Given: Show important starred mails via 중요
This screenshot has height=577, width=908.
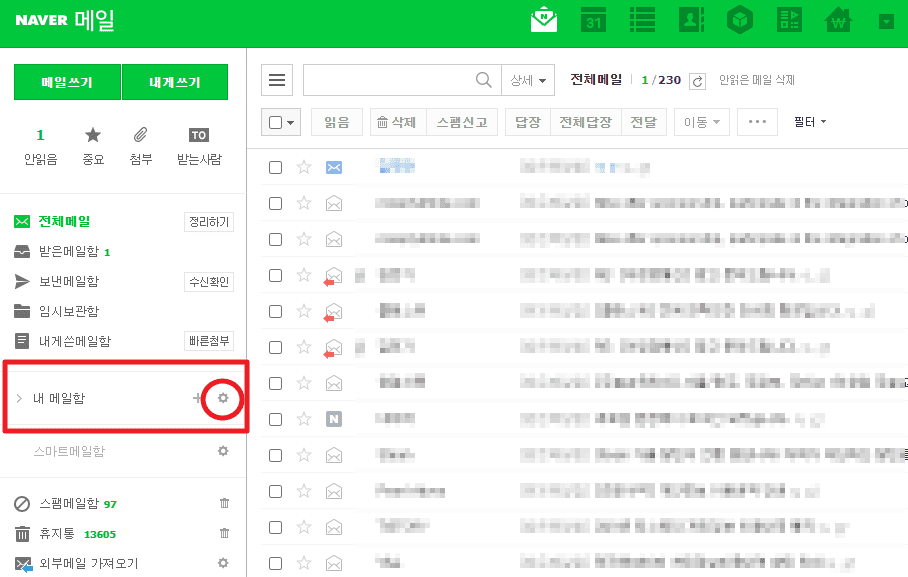Looking at the screenshot, I should pos(93,147).
